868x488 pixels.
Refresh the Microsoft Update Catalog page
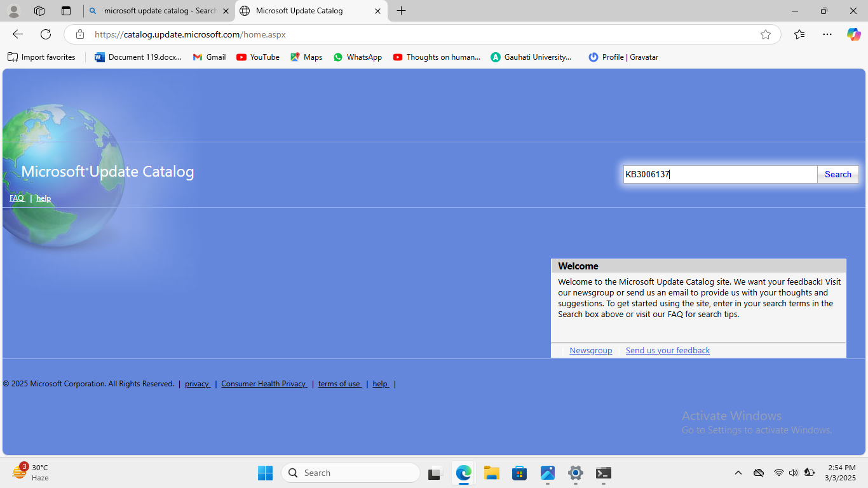coord(46,34)
